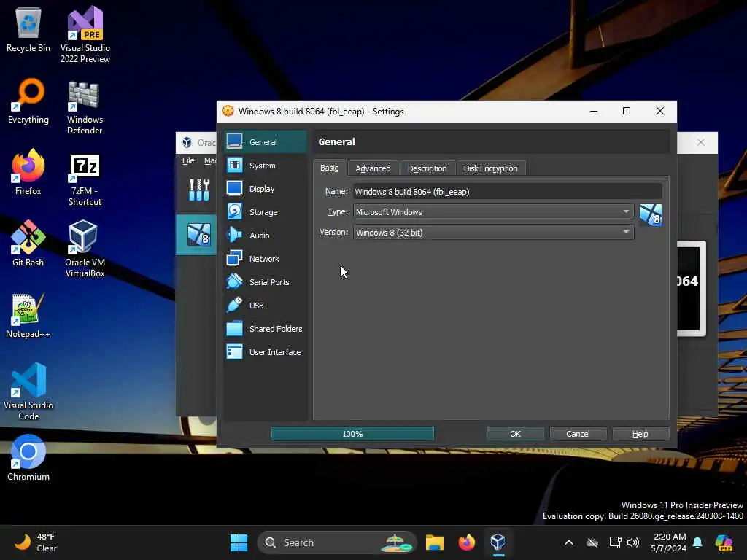This screenshot has width=747, height=560.
Task: Open the Version dropdown showing Windows 8 (32-bit)
Action: tap(494, 233)
